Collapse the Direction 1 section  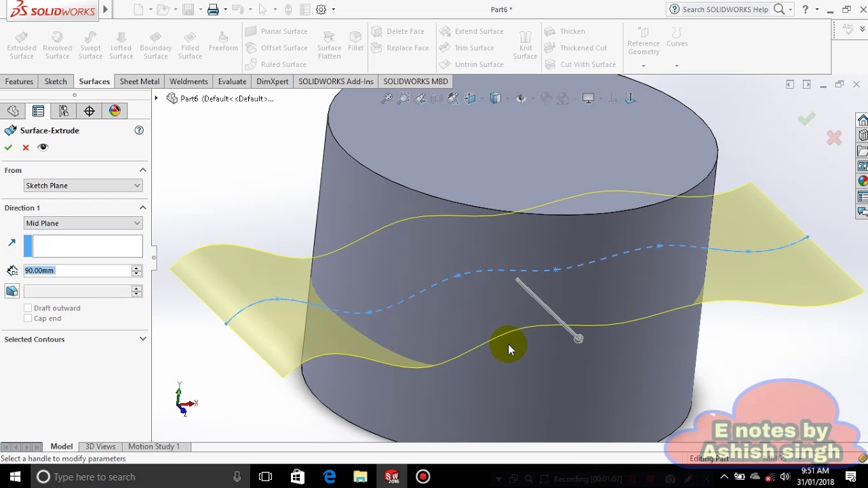[x=142, y=207]
